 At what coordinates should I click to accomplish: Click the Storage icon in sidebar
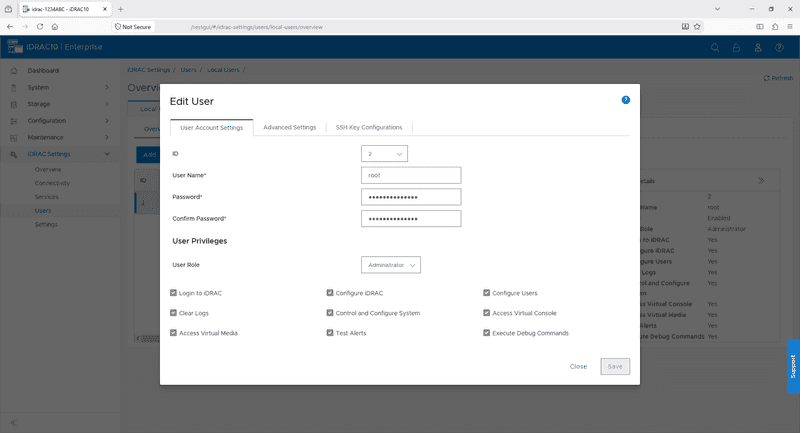pyautogui.click(x=14, y=105)
